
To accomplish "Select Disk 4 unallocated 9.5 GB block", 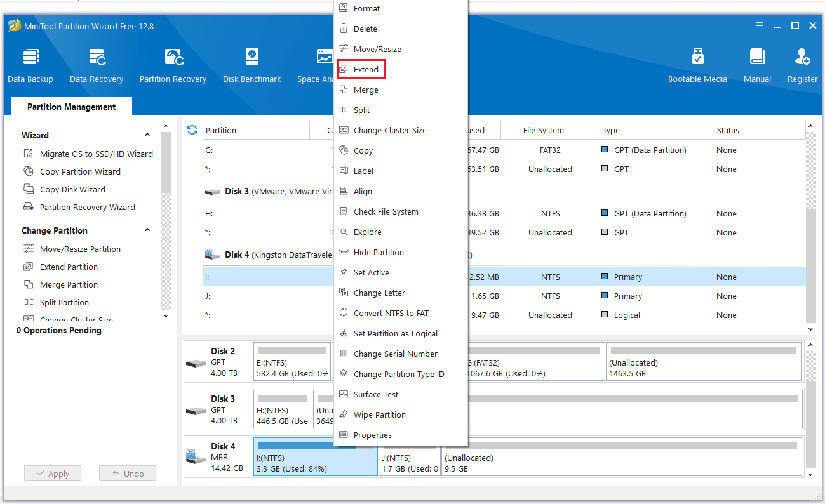I will pyautogui.click(x=622, y=457).
